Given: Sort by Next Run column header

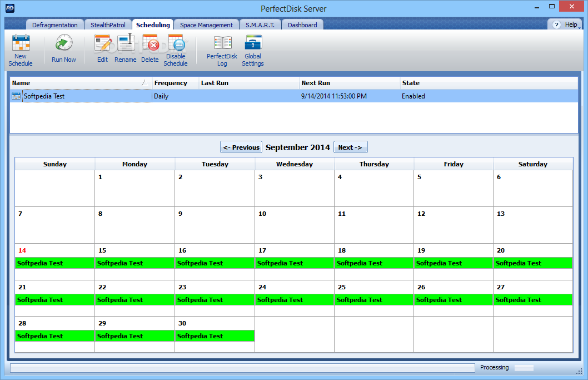Looking at the screenshot, I should point(350,83).
